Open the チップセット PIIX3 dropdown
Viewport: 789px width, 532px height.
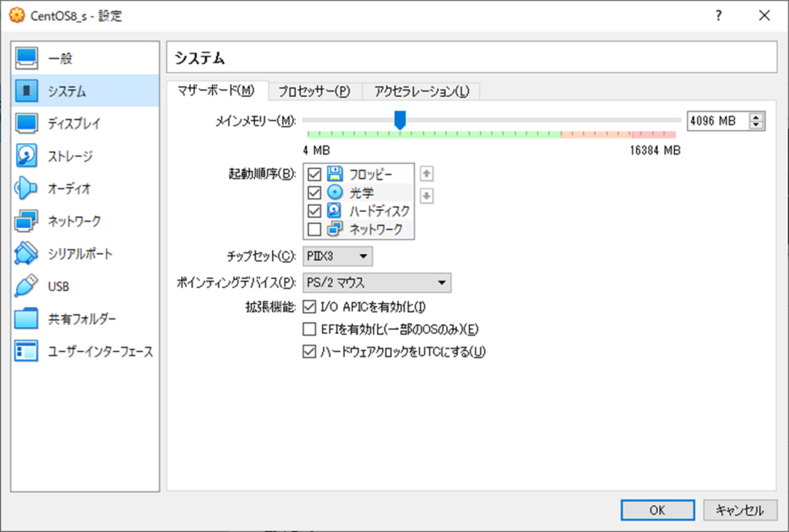[337, 256]
